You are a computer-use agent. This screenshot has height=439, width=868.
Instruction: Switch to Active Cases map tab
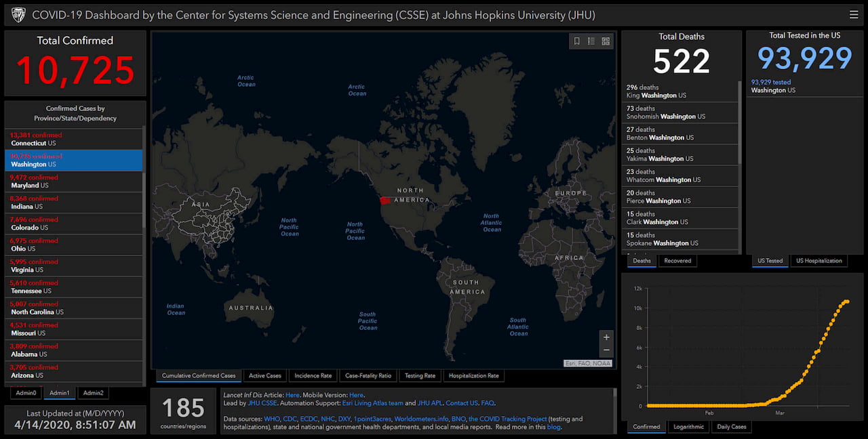coord(264,375)
